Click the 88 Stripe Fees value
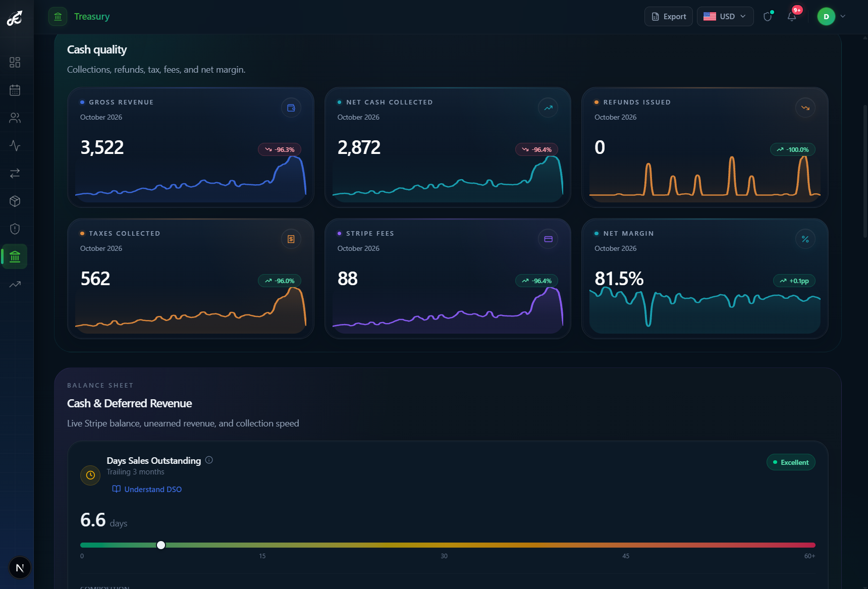 pyautogui.click(x=348, y=279)
